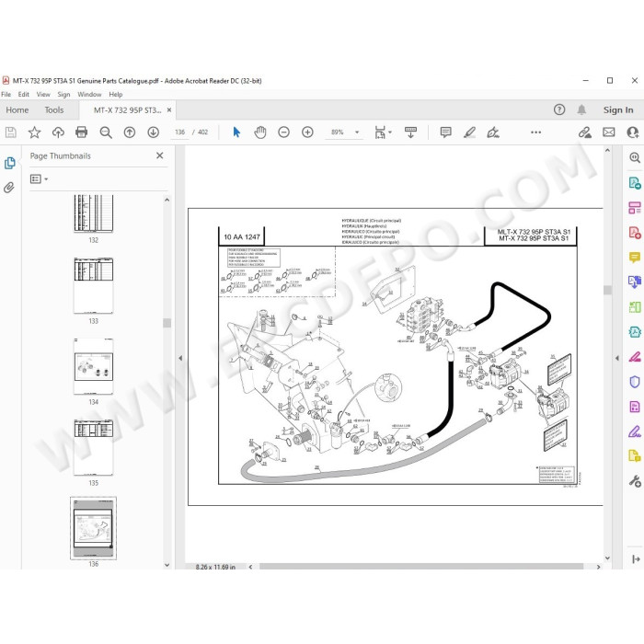Click the document vertical scrollbar thumb
The width and height of the screenshot is (644, 644).
point(607,290)
